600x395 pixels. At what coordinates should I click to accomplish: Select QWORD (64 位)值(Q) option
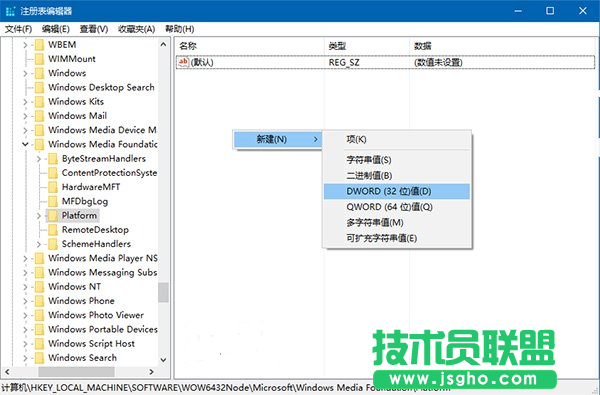pyautogui.click(x=397, y=207)
